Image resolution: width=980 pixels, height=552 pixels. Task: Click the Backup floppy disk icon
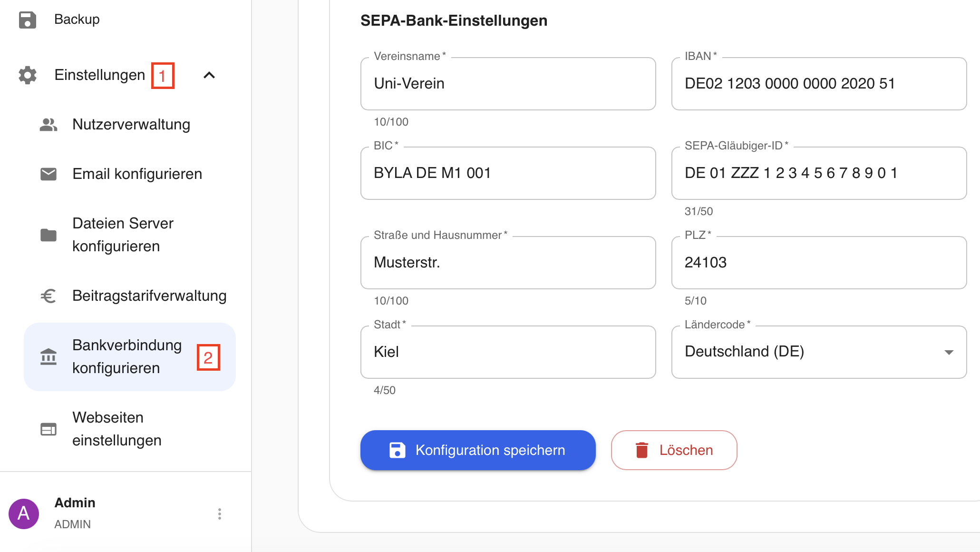28,20
